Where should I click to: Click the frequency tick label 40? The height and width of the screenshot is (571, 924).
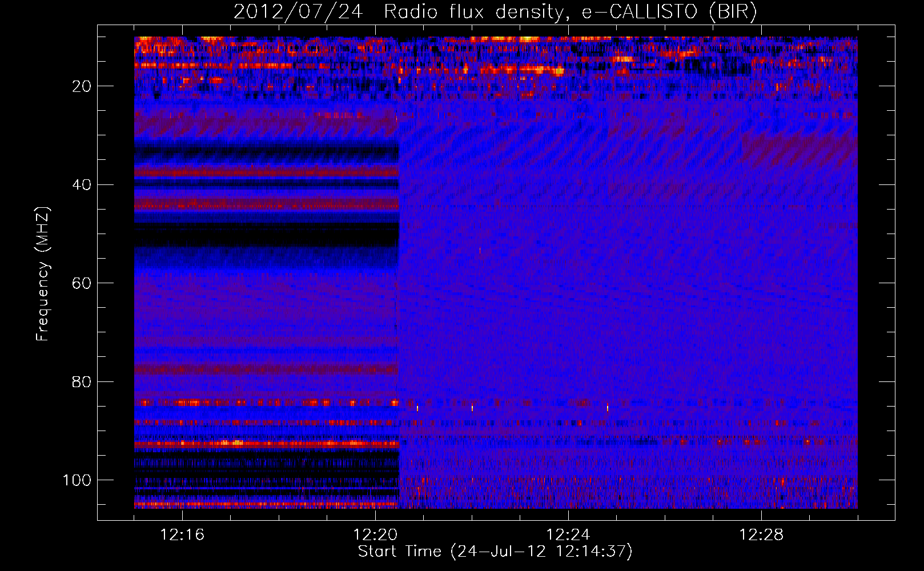point(82,184)
